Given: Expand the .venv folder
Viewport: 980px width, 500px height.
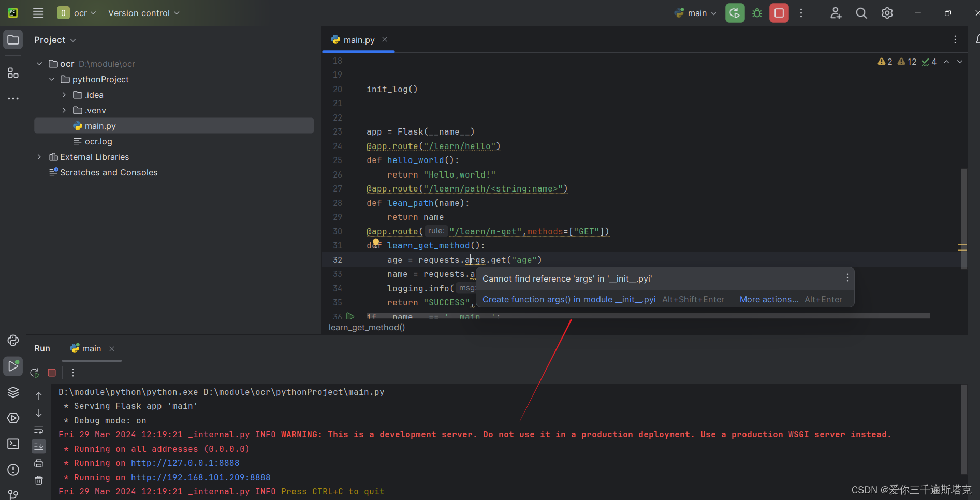Looking at the screenshot, I should [x=63, y=110].
